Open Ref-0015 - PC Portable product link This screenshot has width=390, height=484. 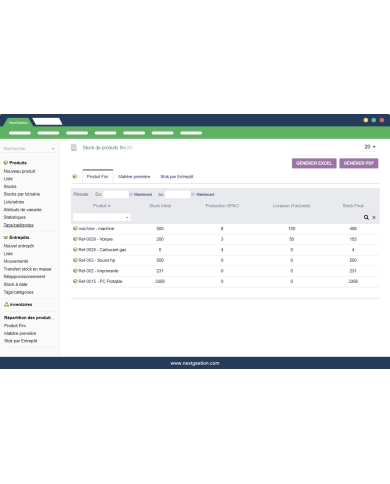coord(100,281)
